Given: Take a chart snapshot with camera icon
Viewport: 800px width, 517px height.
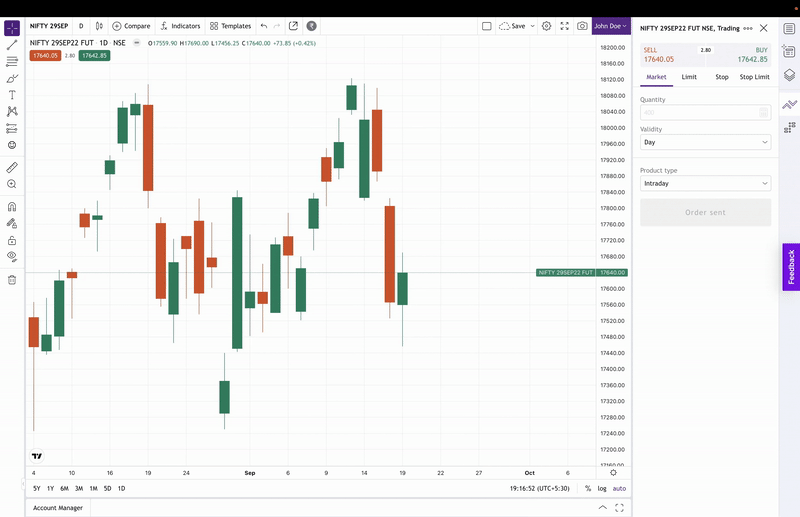Looking at the screenshot, I should pos(582,26).
